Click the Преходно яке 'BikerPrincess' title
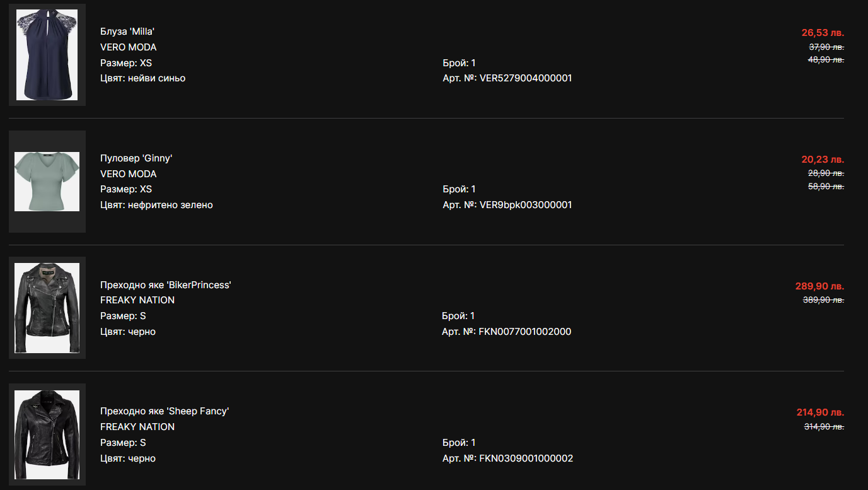Screen dimensions: 868x490 coord(166,285)
